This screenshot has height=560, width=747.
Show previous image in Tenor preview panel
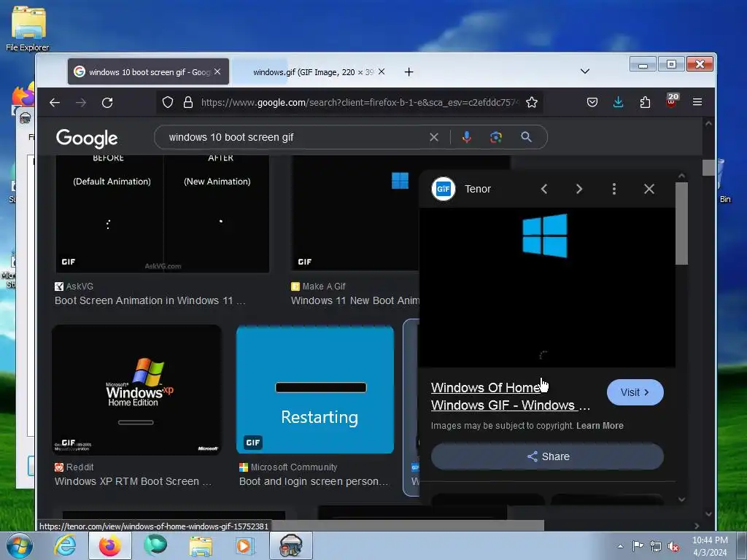(x=544, y=189)
